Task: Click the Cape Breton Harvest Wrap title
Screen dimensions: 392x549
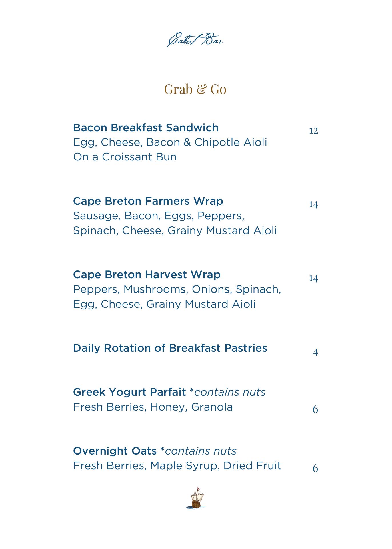Action: pos(147,274)
